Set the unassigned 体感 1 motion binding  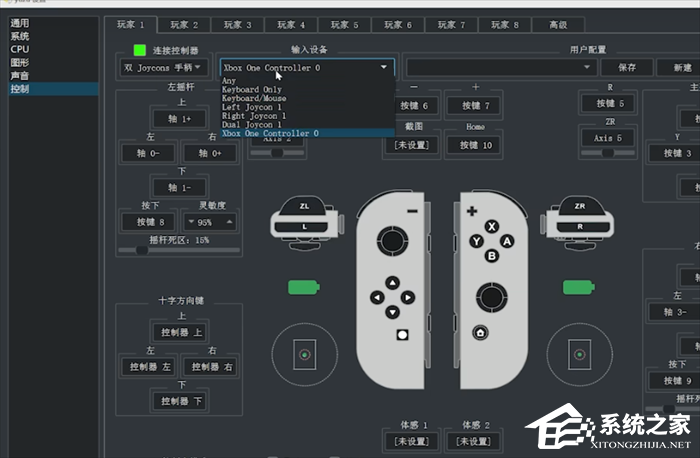[412, 441]
